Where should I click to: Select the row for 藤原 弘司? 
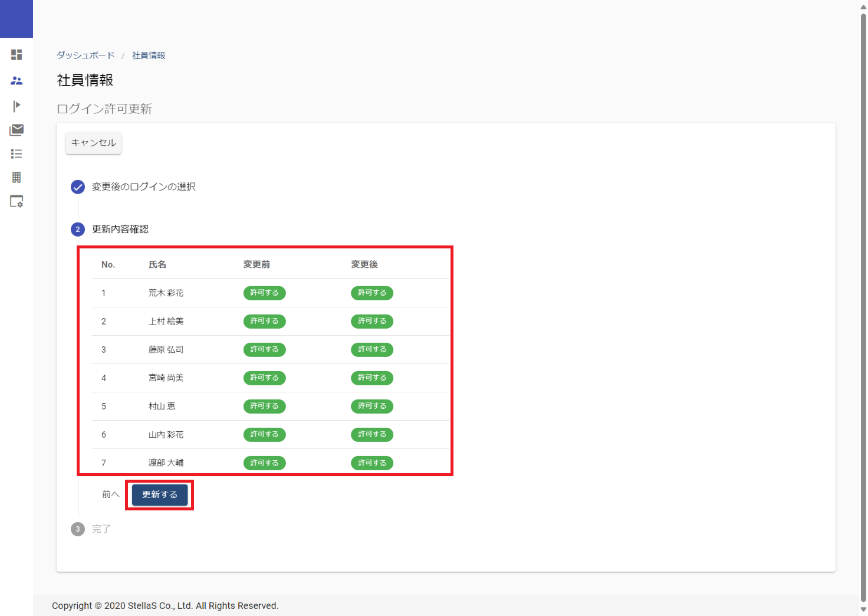click(166, 350)
